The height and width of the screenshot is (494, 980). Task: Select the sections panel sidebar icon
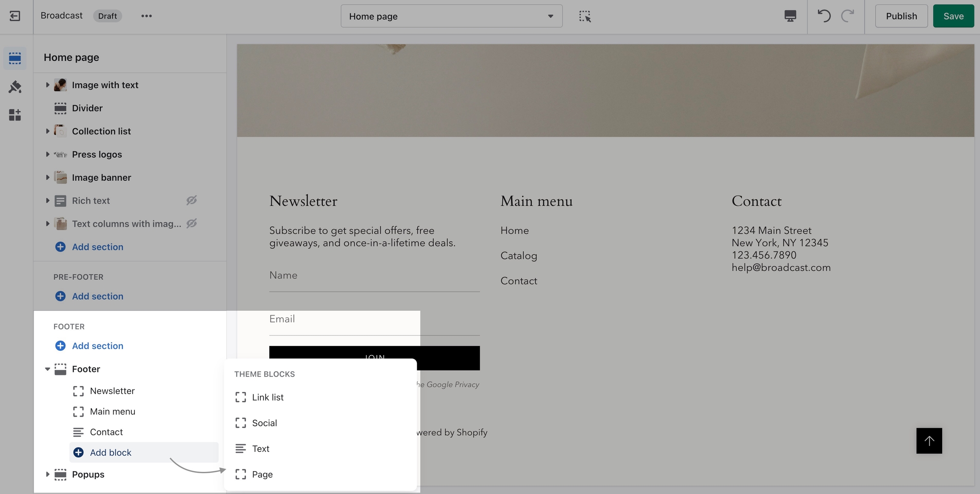coord(15,58)
